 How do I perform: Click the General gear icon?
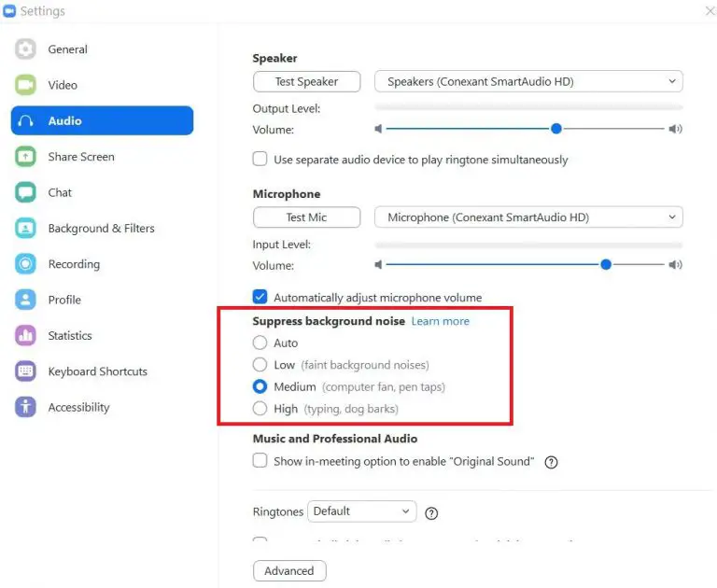25,49
